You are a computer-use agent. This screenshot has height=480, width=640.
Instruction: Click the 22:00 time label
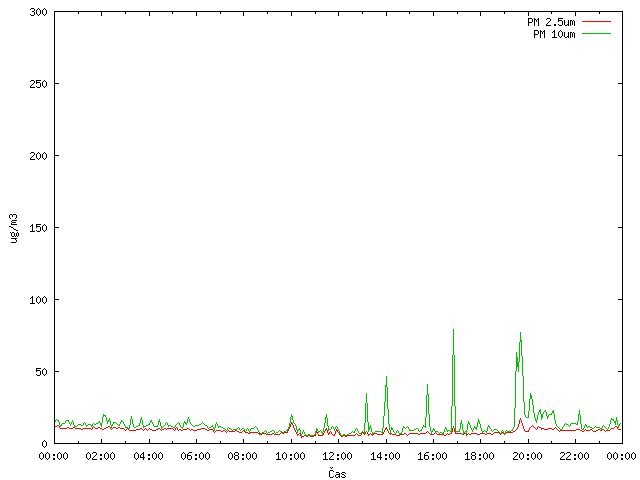pyautogui.click(x=575, y=456)
